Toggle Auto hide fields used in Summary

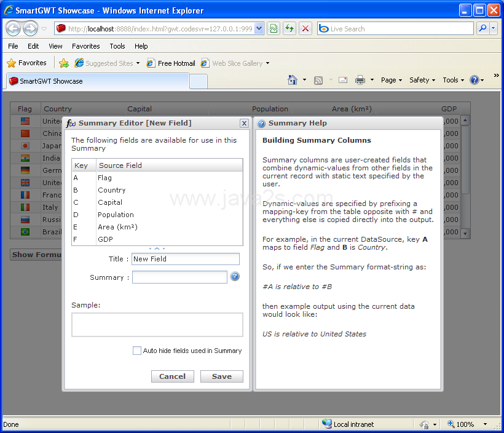[x=137, y=351]
